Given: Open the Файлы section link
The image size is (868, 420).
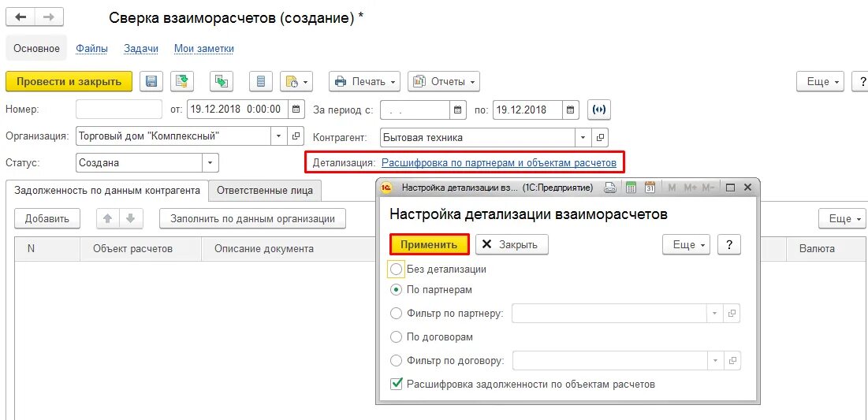Looking at the screenshot, I should (x=92, y=49).
